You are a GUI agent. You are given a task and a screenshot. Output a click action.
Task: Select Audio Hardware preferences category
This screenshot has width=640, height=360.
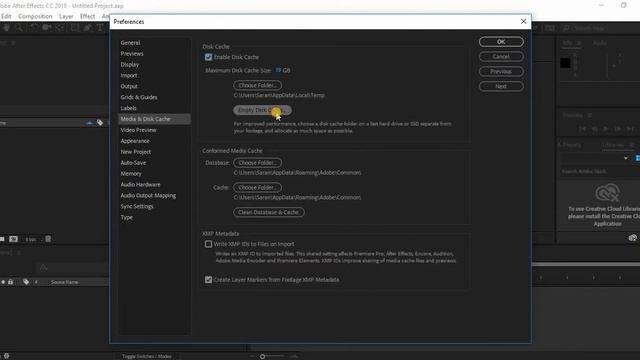140,184
